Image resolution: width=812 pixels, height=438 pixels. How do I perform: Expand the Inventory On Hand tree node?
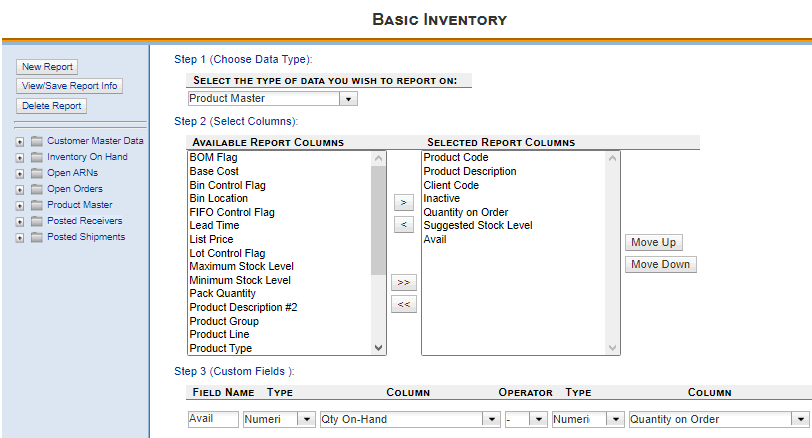tap(20, 158)
